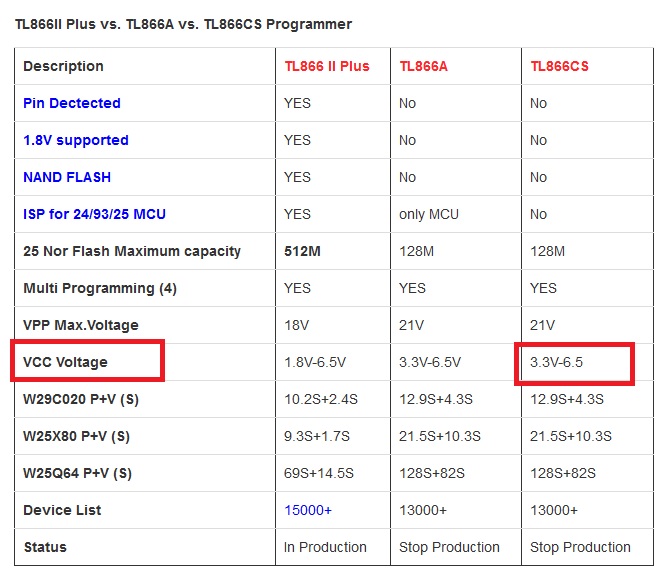
Task: Select the W25Q64 P+V (S) row label
Action: (77, 473)
